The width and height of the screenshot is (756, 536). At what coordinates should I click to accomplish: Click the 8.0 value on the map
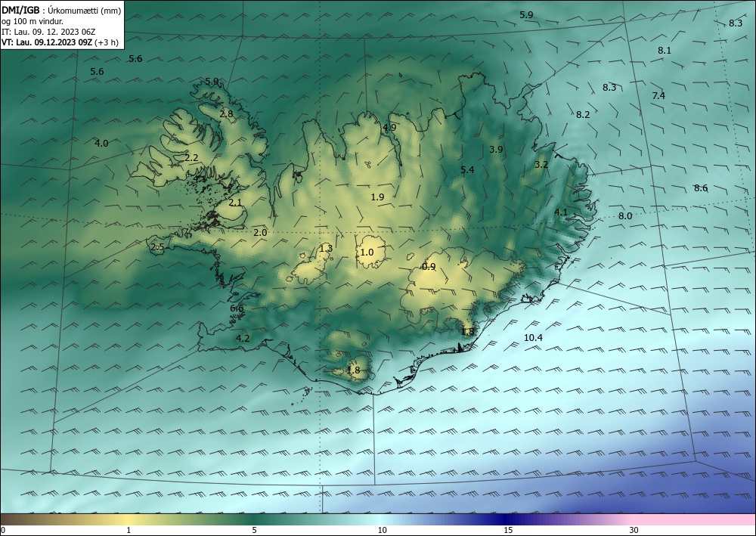625,216
